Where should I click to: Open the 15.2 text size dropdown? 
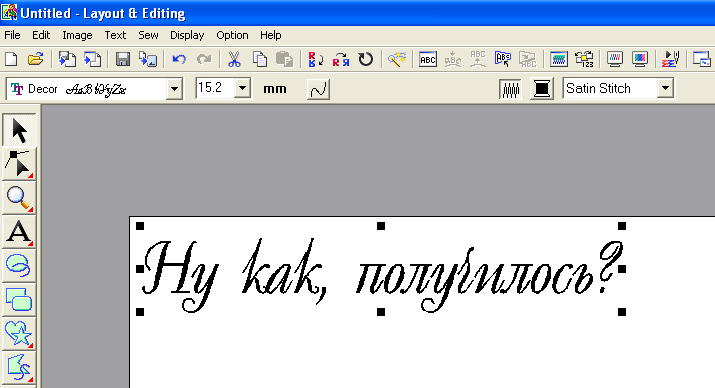(x=243, y=88)
